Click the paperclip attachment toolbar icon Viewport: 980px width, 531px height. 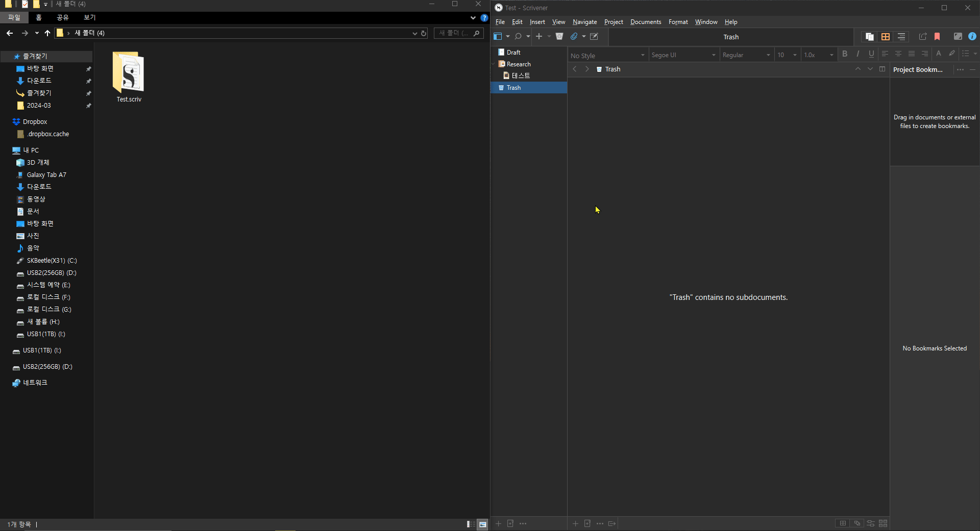574,37
